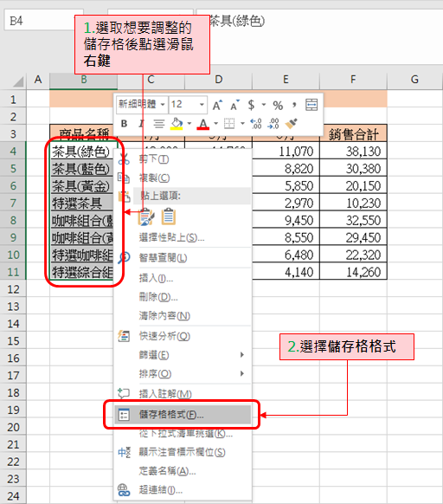The width and height of the screenshot is (443, 504).
Task: Click the B4 Name Box field
Action: [x=43, y=21]
